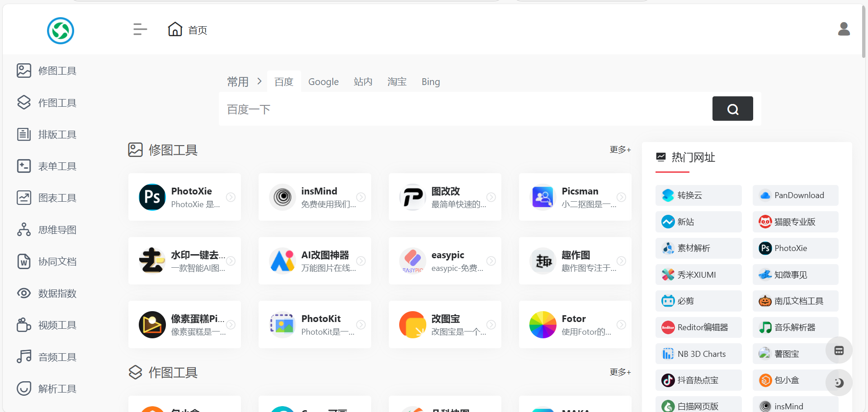Viewport: 868px width, 412px height.
Task: Switch to the 站内 search tab
Action: tap(363, 82)
